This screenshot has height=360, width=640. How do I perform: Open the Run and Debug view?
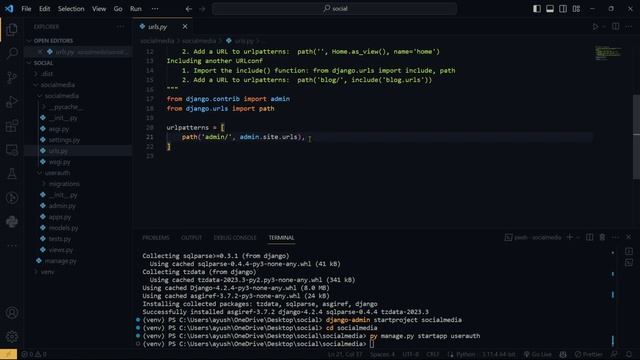pos(12,101)
